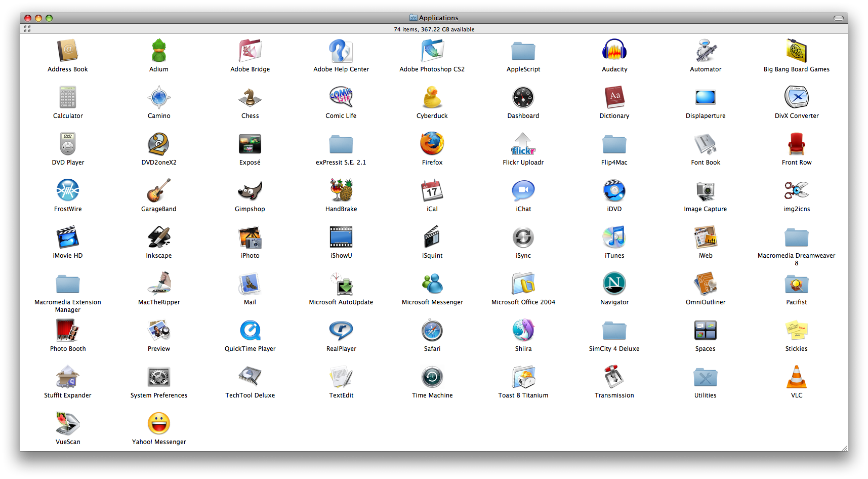Launch the iChat video bubble icon
The width and height of the screenshot is (868, 479).
(x=523, y=190)
